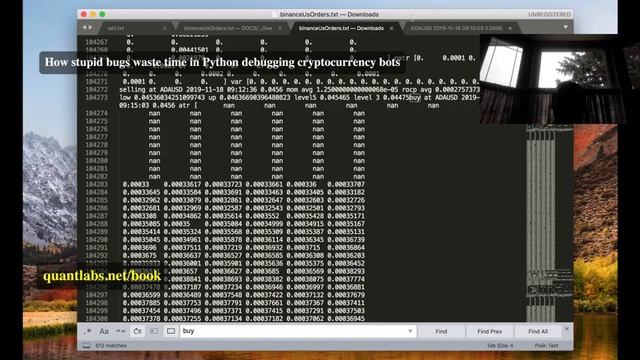Click the quantlabs.net/book link overlay

102,276
